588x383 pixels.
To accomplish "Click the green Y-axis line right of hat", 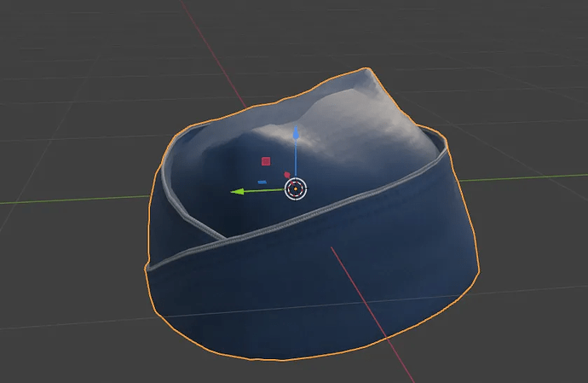I will pyautogui.click(x=523, y=177).
